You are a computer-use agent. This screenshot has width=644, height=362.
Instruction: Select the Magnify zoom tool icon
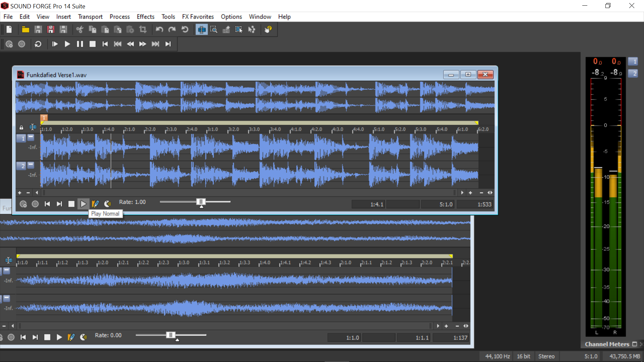(214, 29)
